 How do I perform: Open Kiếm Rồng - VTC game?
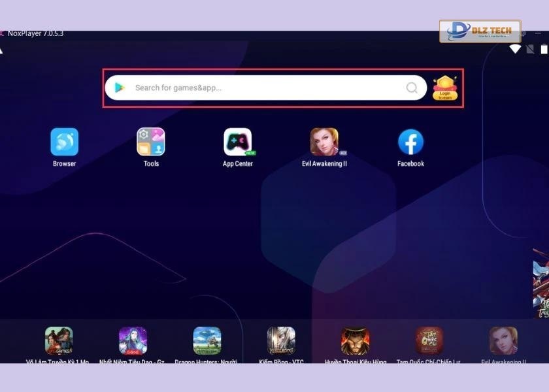(281, 341)
